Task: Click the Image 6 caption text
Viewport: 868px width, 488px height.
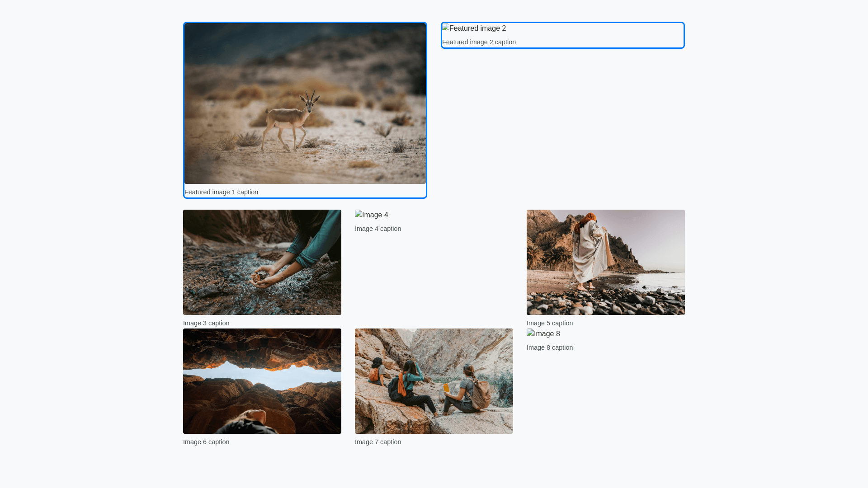Action: pos(206,442)
